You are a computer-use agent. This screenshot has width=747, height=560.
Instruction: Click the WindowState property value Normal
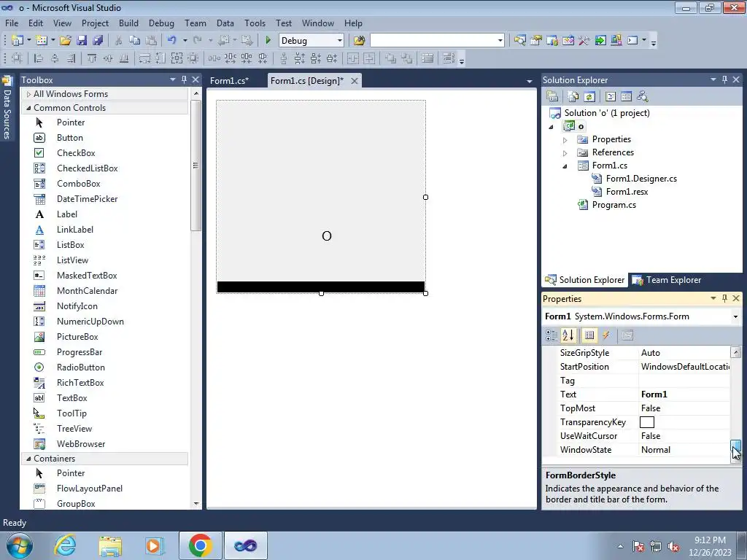pos(656,449)
